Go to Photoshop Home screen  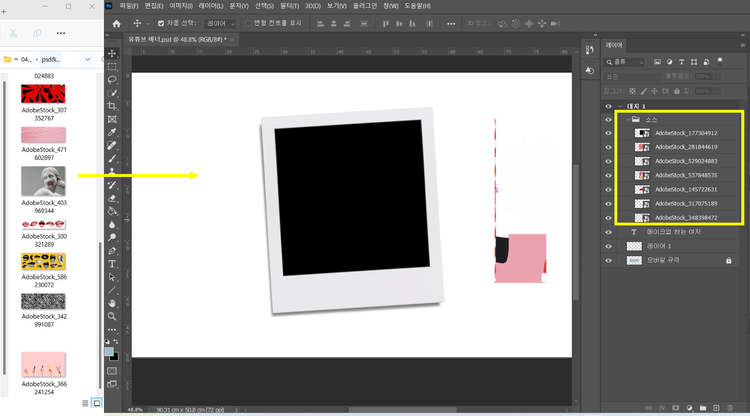click(x=116, y=23)
